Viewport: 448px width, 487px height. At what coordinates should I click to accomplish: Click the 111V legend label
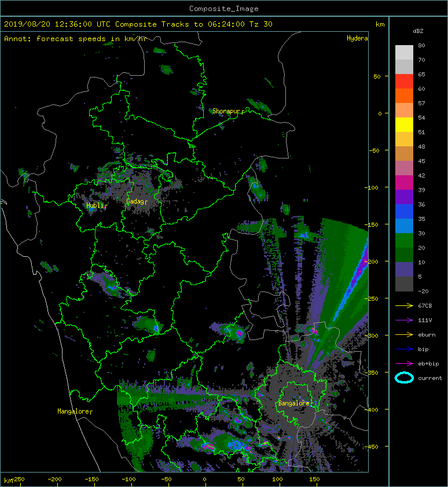[x=425, y=320]
